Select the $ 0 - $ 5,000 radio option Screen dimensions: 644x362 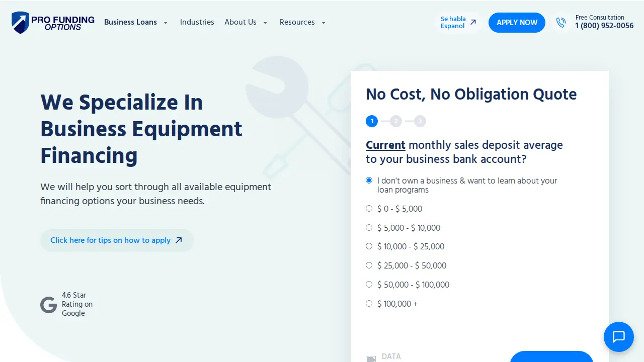click(369, 209)
